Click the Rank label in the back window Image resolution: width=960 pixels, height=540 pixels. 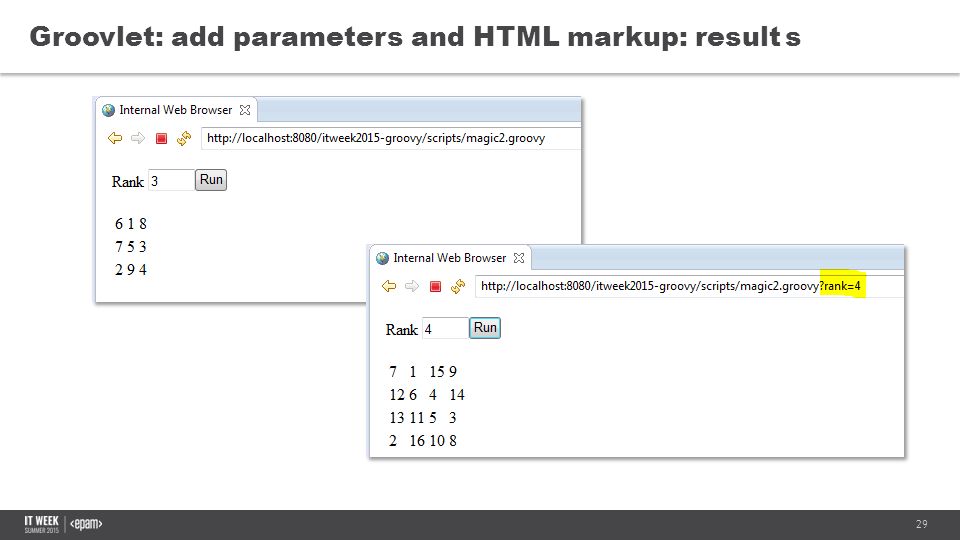tap(127, 182)
